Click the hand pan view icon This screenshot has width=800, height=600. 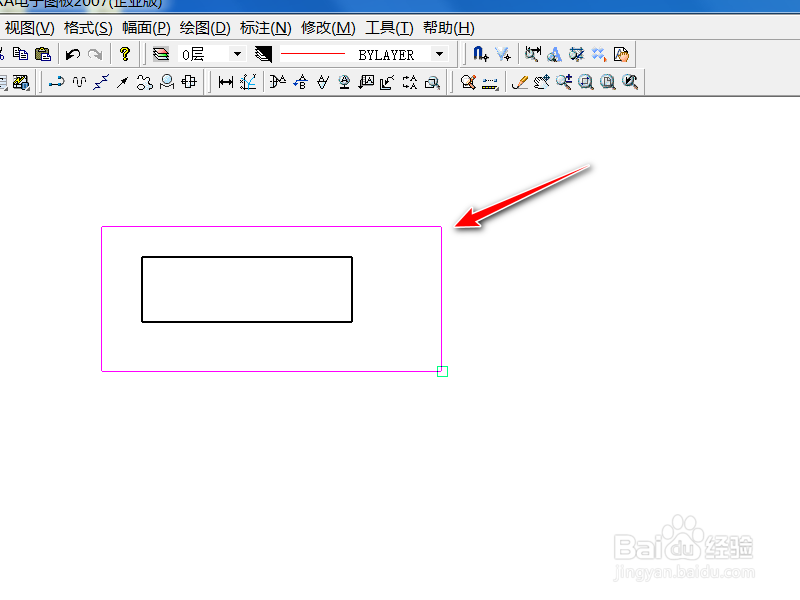click(x=541, y=82)
